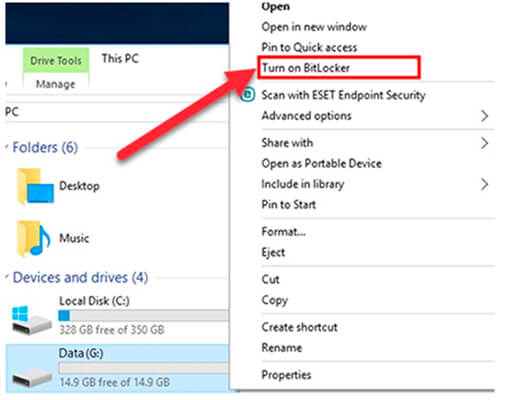Open the Manage ribbon tab
This screenshot has width=513, height=400.
[56, 84]
